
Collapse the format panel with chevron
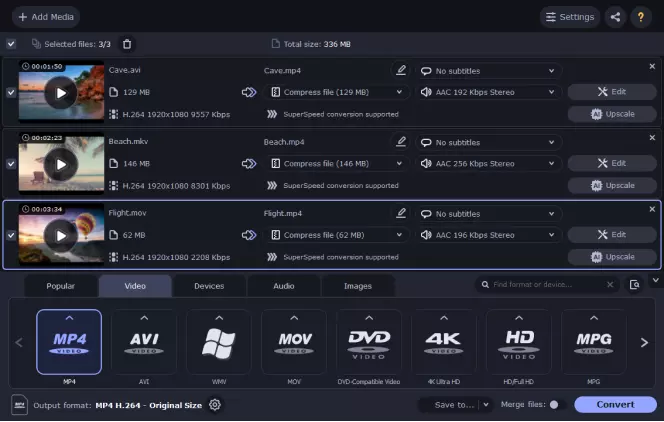tap(656, 280)
